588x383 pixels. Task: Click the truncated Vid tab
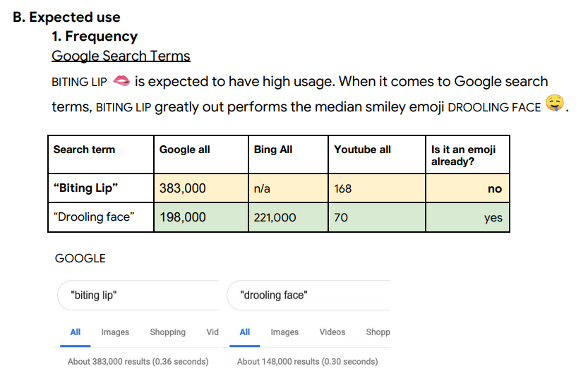[x=212, y=332]
